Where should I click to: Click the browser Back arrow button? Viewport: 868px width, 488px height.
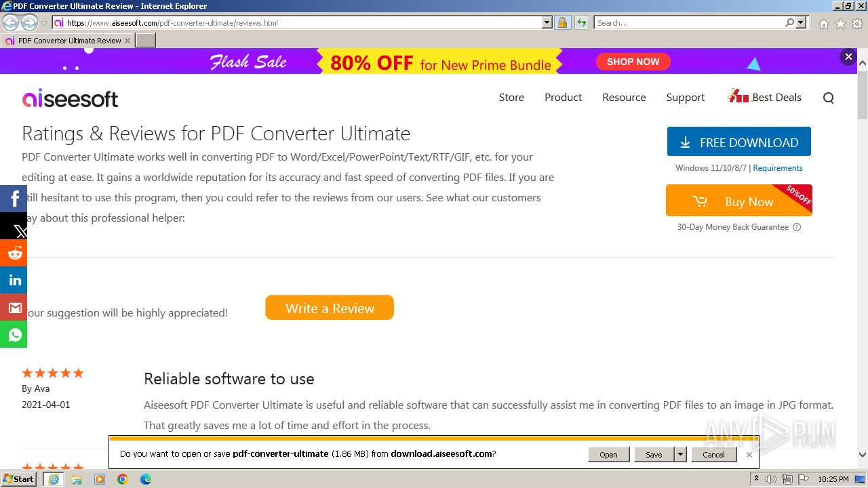coord(11,23)
